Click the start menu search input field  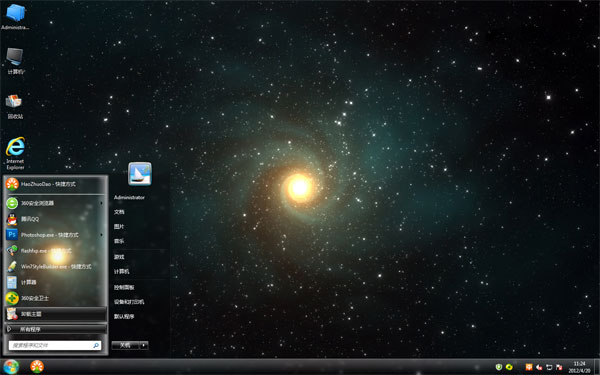coord(55,345)
